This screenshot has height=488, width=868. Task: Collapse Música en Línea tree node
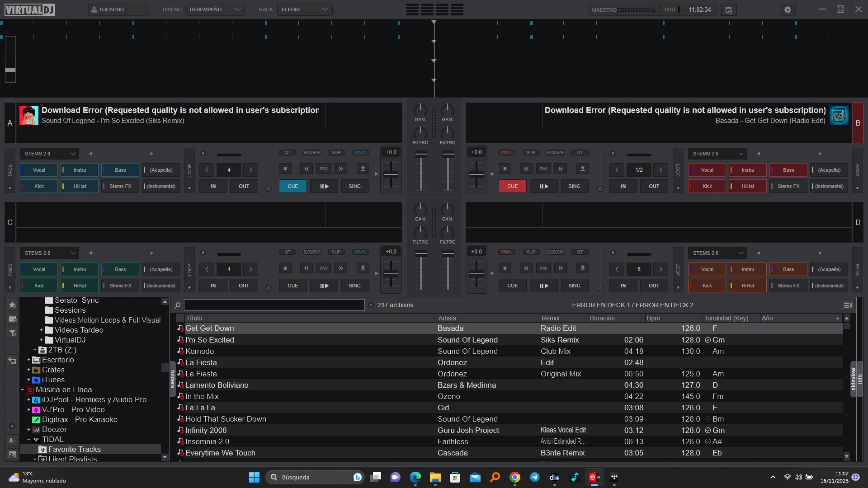(x=22, y=390)
